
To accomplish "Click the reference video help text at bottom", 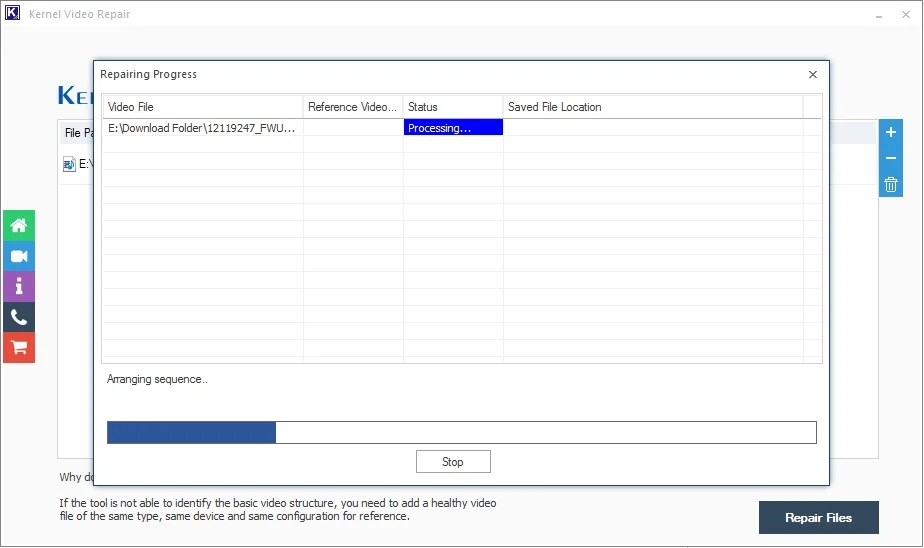I will click(278, 510).
